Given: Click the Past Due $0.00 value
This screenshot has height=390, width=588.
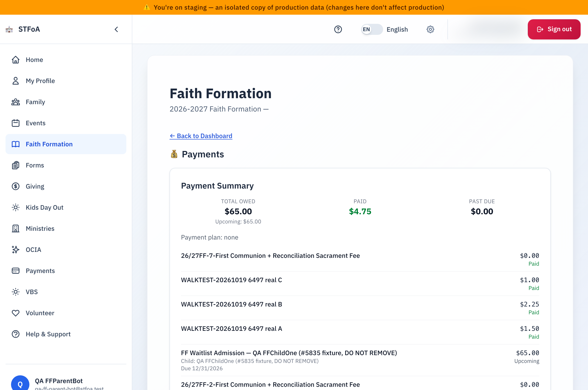Looking at the screenshot, I should pyautogui.click(x=482, y=212).
